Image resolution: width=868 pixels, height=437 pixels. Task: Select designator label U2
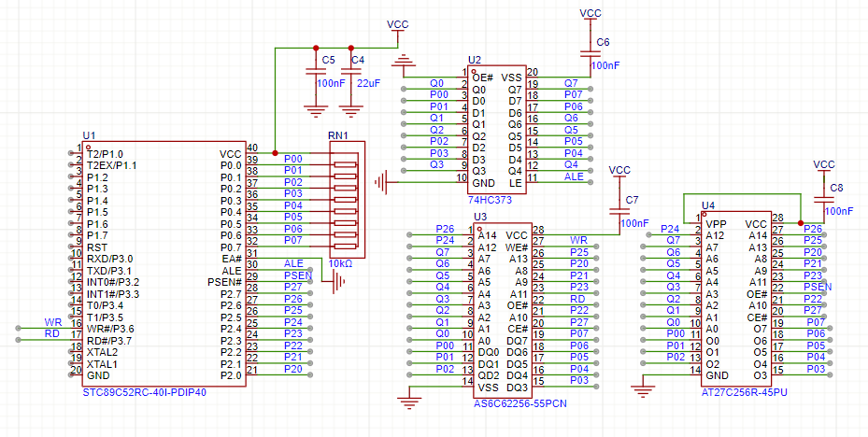pos(475,60)
